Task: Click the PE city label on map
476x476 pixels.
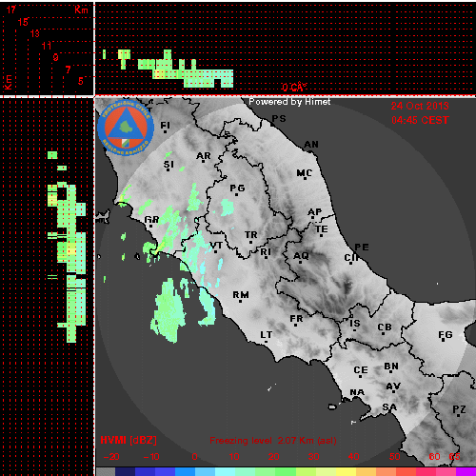Action: coord(362,248)
